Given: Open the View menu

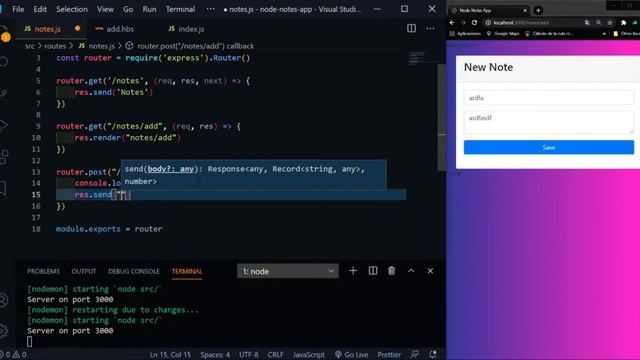Looking at the screenshot, I should tap(105, 9).
